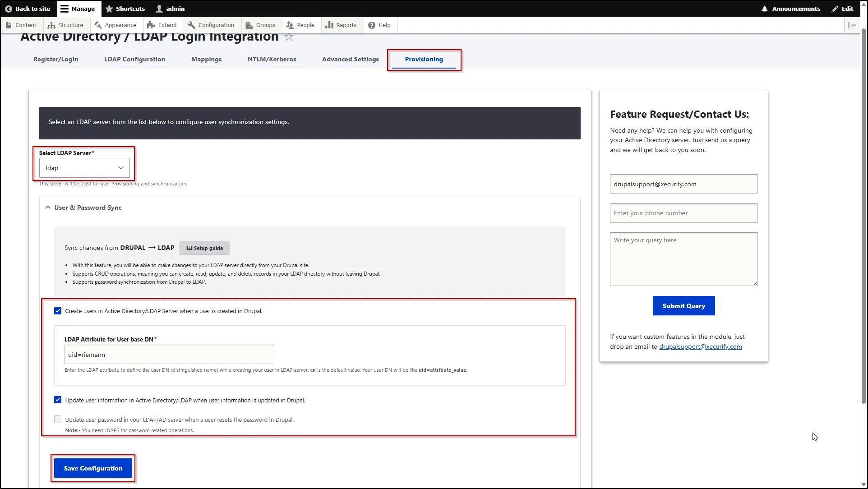Click the phone number input field
Screen dimensions: 868x489
pos(683,213)
